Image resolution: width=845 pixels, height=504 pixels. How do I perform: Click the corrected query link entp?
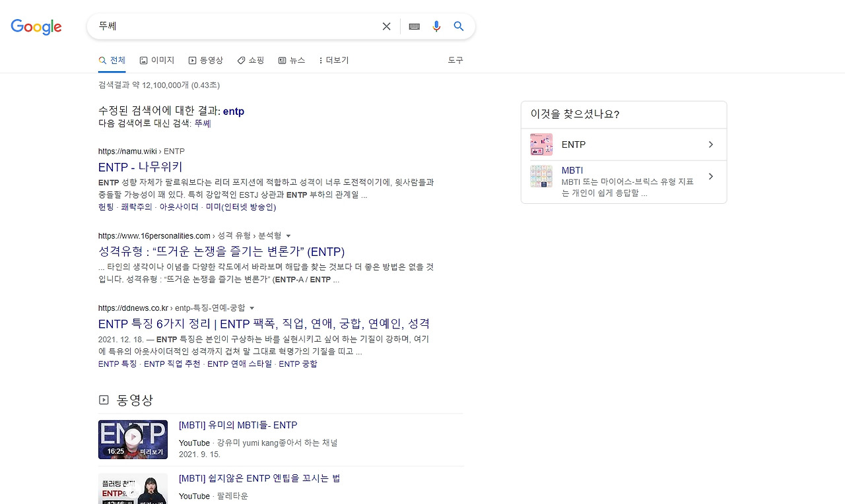coord(234,111)
